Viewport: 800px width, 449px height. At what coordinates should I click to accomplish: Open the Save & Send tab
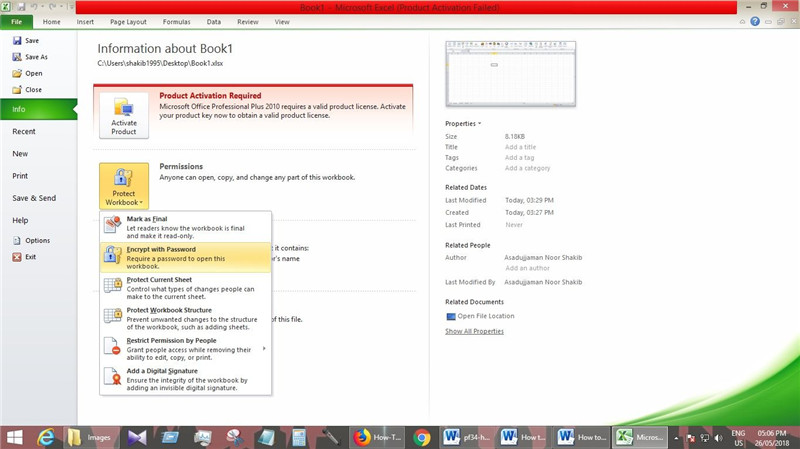pyautogui.click(x=34, y=198)
